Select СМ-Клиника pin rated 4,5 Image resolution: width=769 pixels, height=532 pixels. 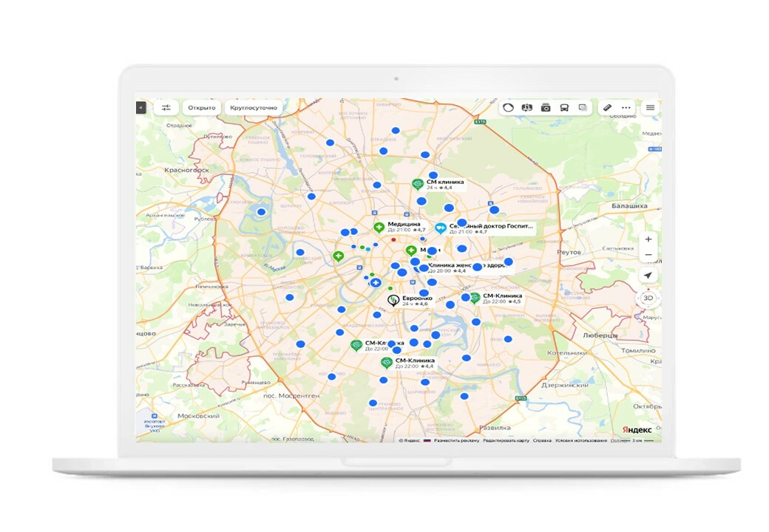(x=474, y=298)
